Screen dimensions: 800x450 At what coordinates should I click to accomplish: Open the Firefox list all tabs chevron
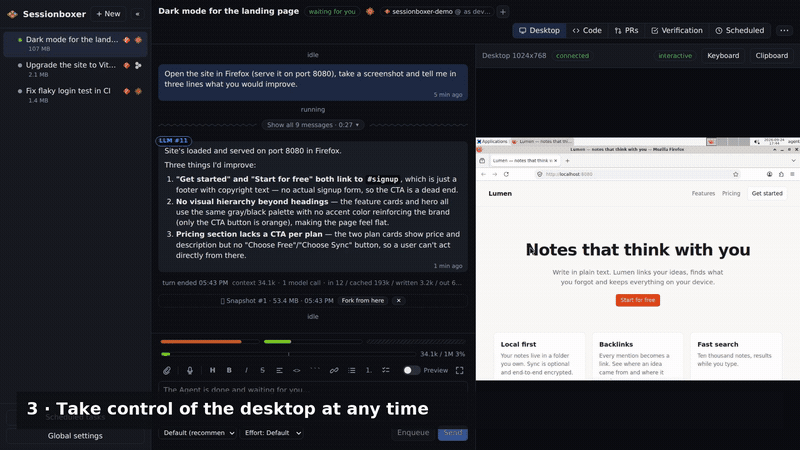[793, 160]
